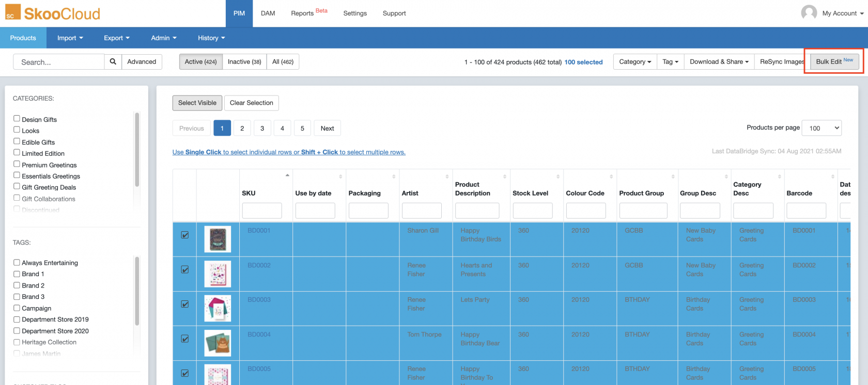Uncheck the row checkbox for BD0001
Viewport: 868px width, 385px height.
[x=184, y=235]
